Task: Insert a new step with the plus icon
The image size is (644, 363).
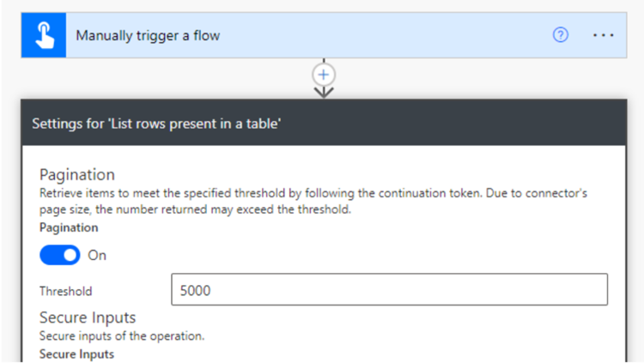Action: coord(324,75)
